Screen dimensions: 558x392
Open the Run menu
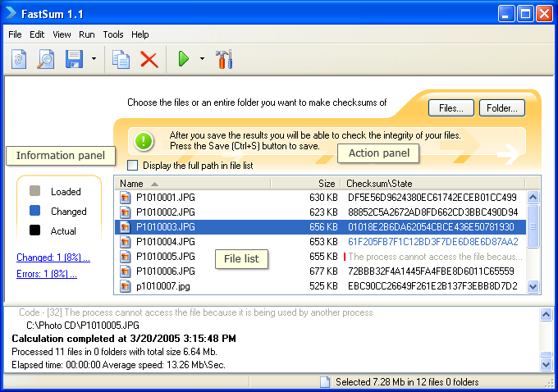tap(87, 34)
